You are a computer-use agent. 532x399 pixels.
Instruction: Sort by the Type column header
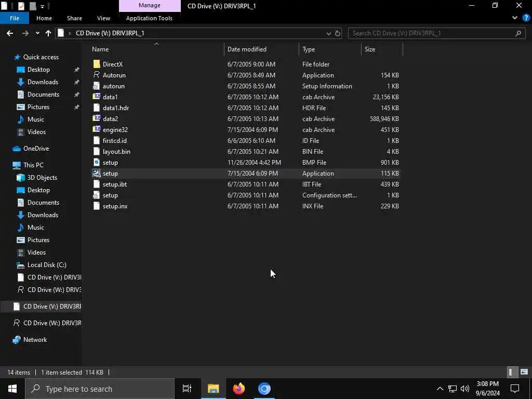click(x=330, y=49)
